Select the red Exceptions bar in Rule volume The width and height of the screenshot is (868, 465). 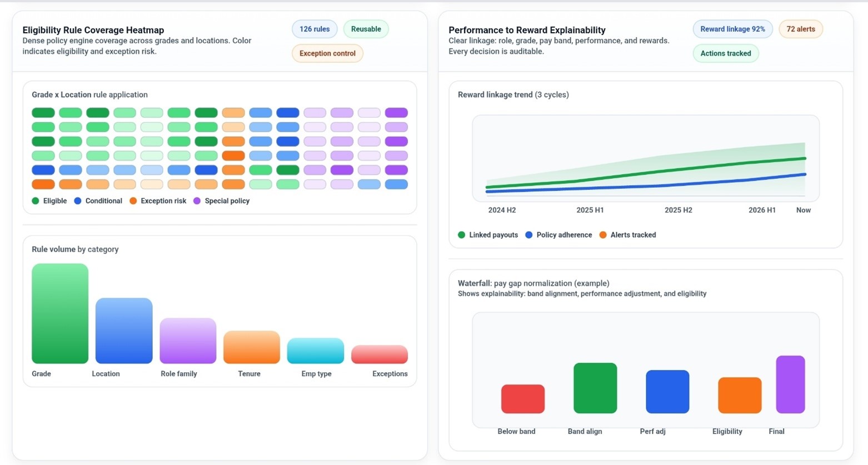tap(380, 354)
